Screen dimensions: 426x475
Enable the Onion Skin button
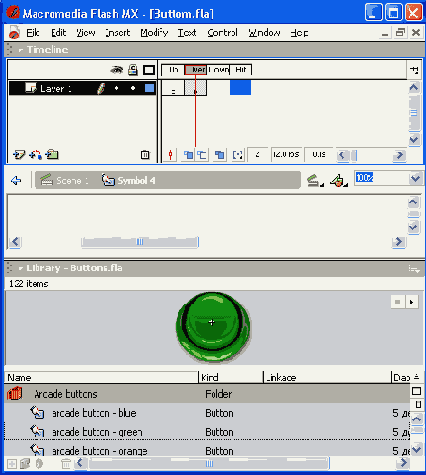click(x=188, y=155)
